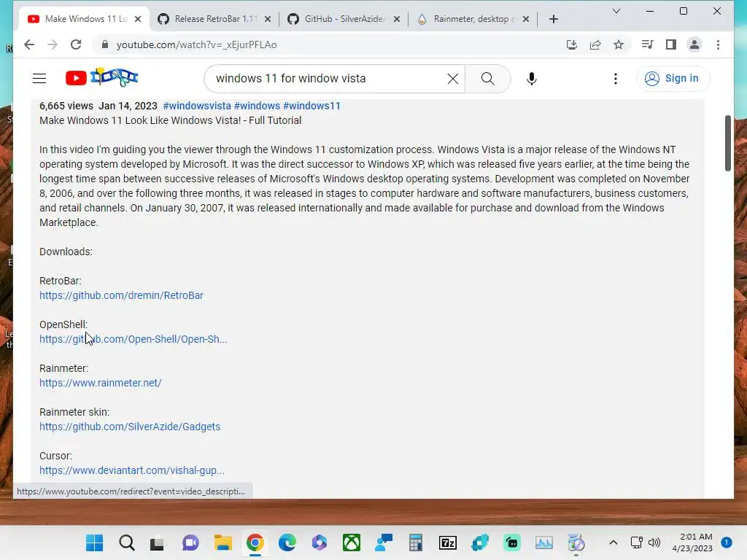This screenshot has width=747, height=560.
Task: Open the rainmeter.net link
Action: tap(101, 383)
